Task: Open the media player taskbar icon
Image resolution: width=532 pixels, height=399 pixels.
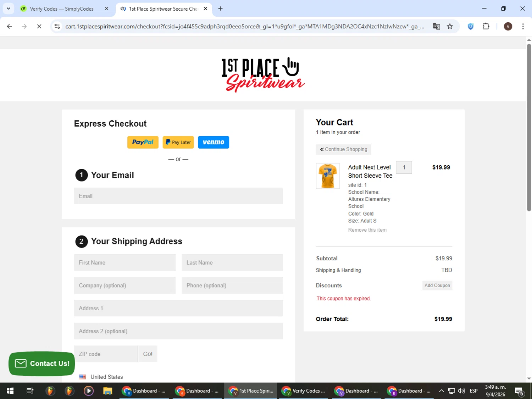Action: (x=88, y=391)
